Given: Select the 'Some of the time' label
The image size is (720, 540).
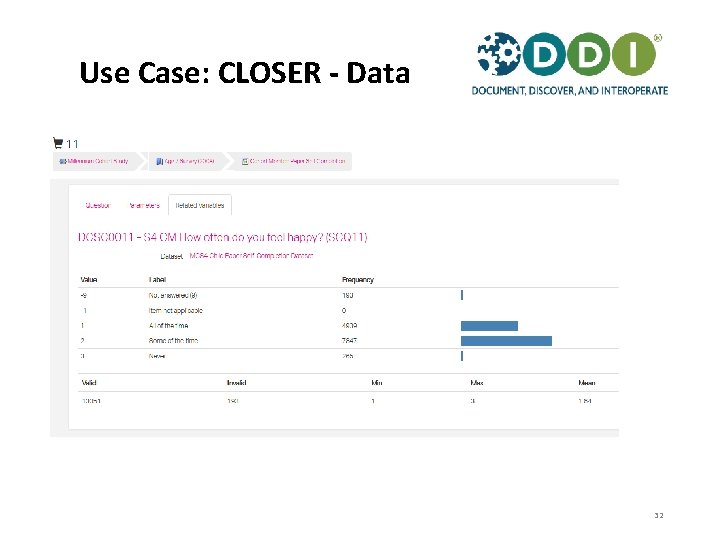Looking at the screenshot, I should point(173,341).
